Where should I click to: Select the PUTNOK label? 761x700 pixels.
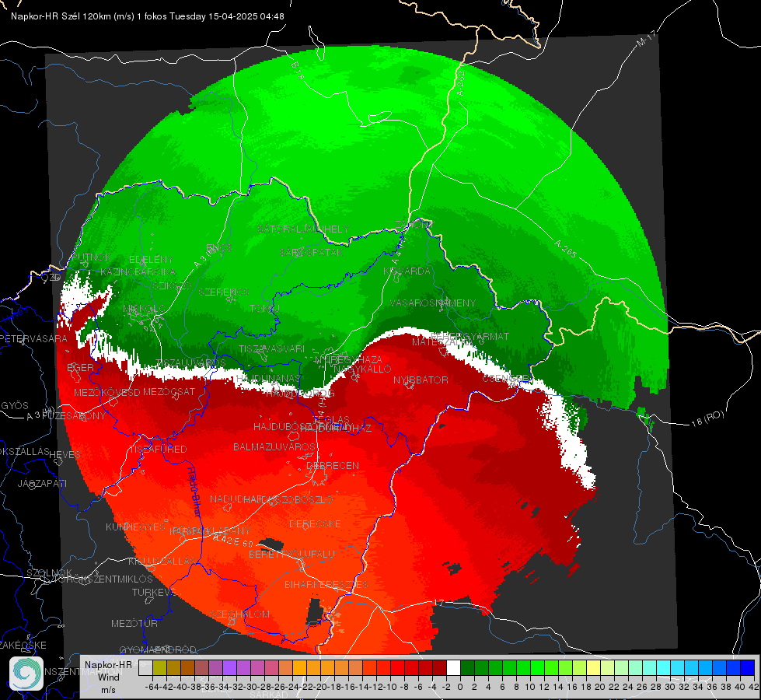pyautogui.click(x=91, y=257)
